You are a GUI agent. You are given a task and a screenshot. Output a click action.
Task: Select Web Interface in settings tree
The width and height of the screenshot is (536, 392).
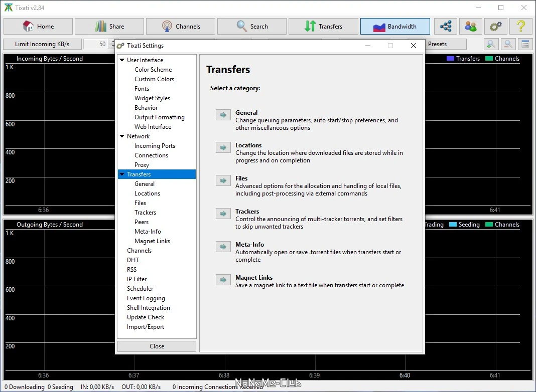[153, 127]
